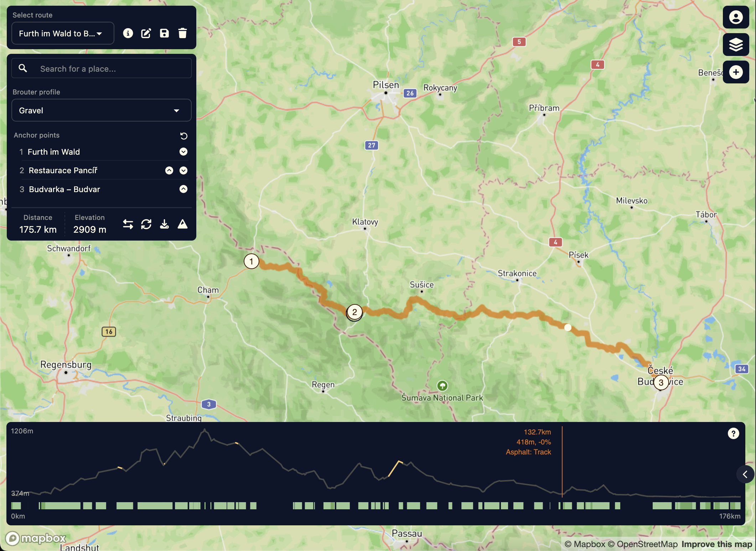Screen dimensions: 756x551
Task: Move Restaurace Pancíř anchor up the list
Action: click(169, 170)
